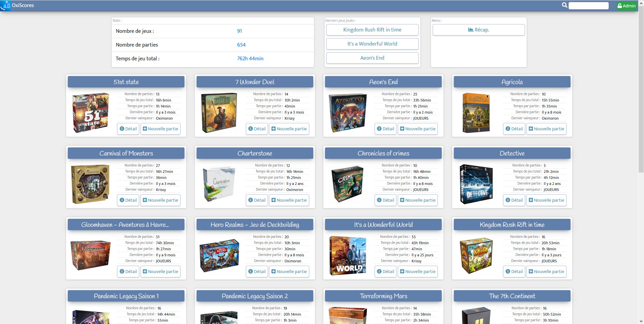Add Nouvelle partie for Detective

pyautogui.click(x=546, y=200)
